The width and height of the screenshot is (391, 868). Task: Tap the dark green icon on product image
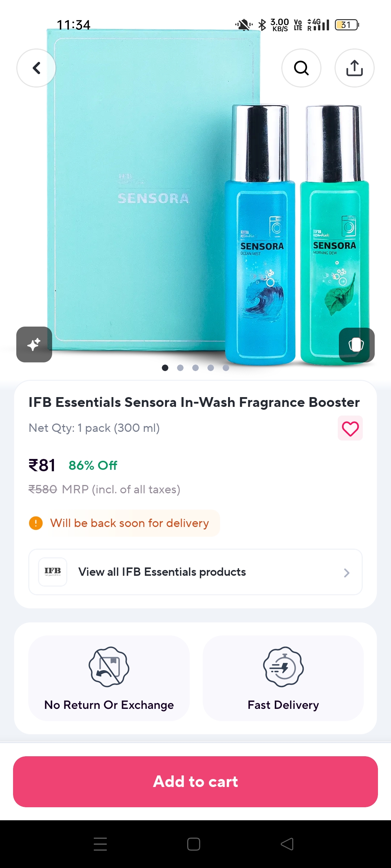[356, 345]
